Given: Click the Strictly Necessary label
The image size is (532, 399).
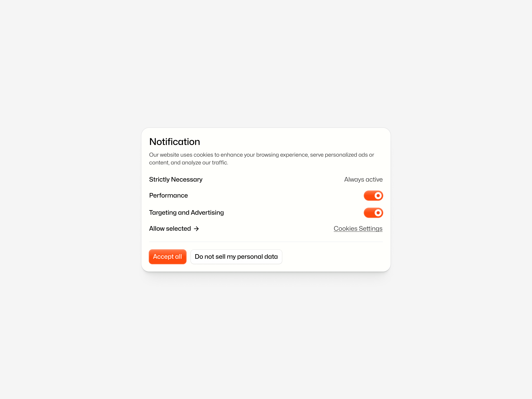Looking at the screenshot, I should pyautogui.click(x=176, y=179).
